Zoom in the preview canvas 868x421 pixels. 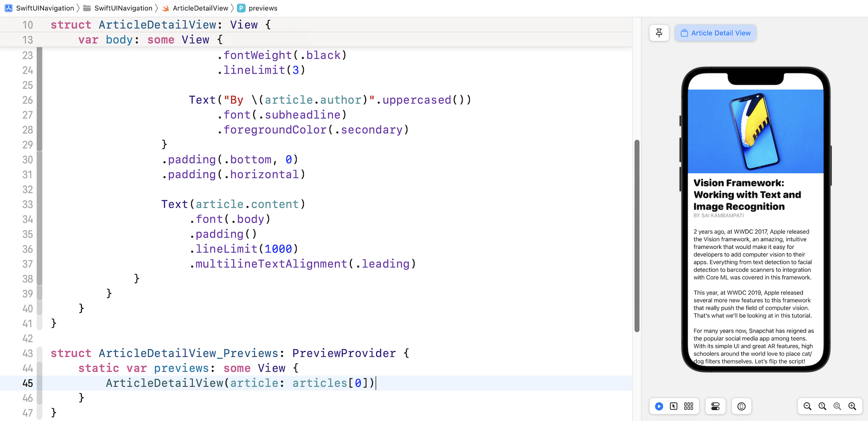[x=852, y=407]
